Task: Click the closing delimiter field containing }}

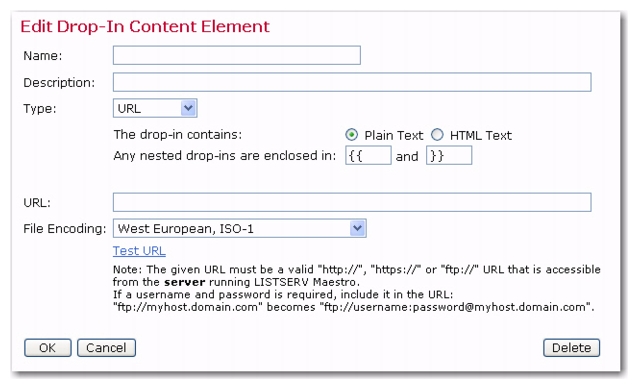Action: coord(449,156)
